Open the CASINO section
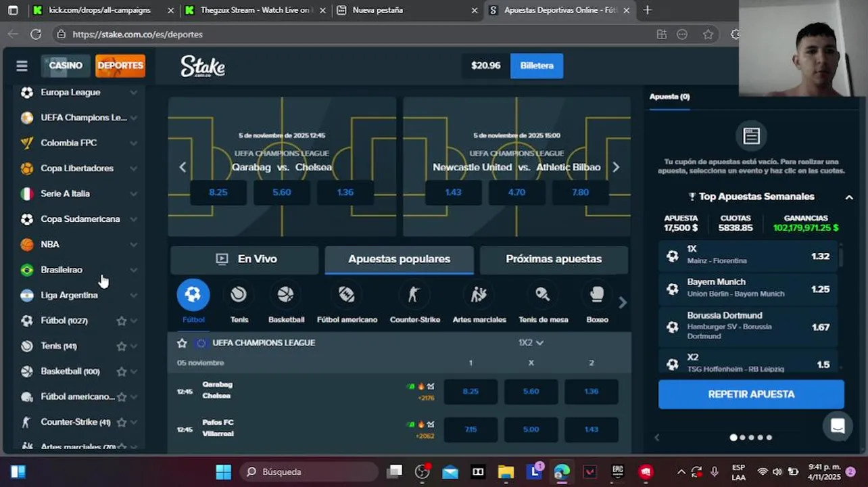868x487 pixels. click(66, 66)
